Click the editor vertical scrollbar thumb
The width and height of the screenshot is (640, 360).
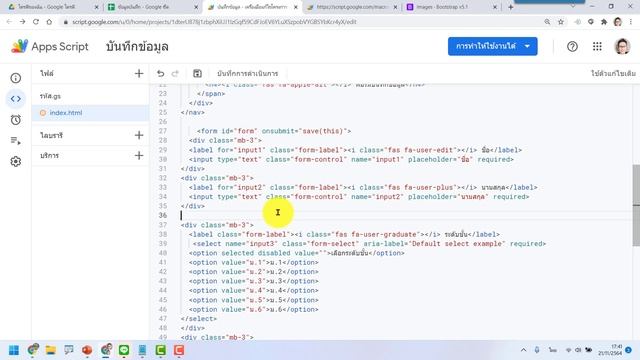[x=636, y=205]
